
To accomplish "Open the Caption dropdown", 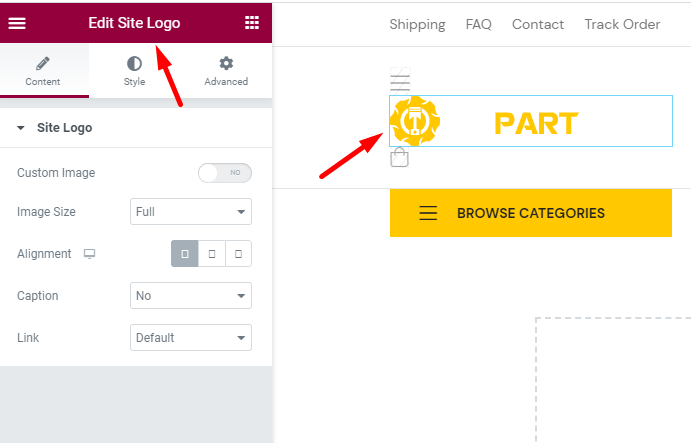I will pyautogui.click(x=191, y=295).
